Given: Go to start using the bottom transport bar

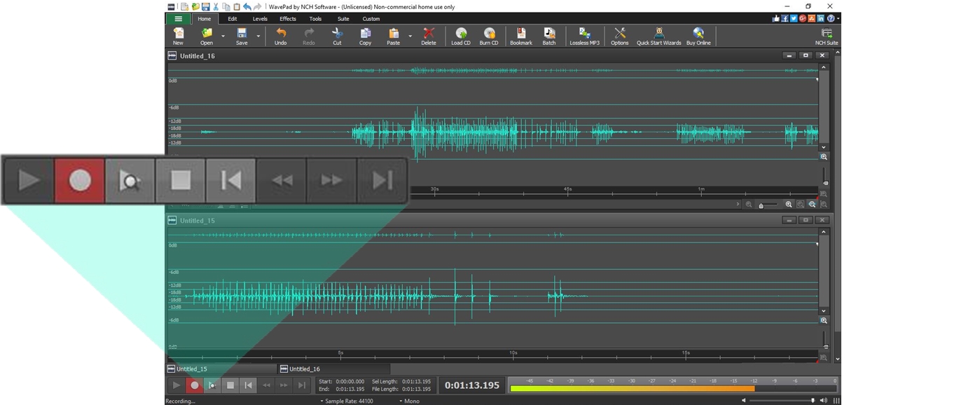Looking at the screenshot, I should [248, 385].
